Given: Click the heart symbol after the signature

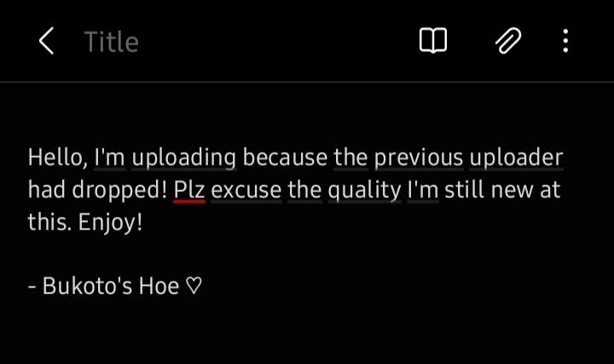Looking at the screenshot, I should [x=194, y=286].
